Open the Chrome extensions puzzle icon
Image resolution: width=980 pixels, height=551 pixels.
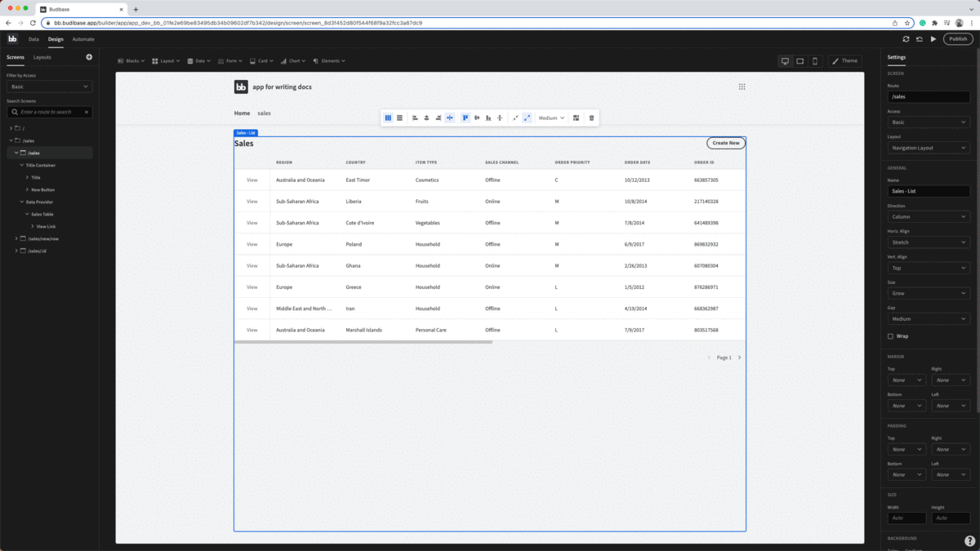[x=934, y=23]
